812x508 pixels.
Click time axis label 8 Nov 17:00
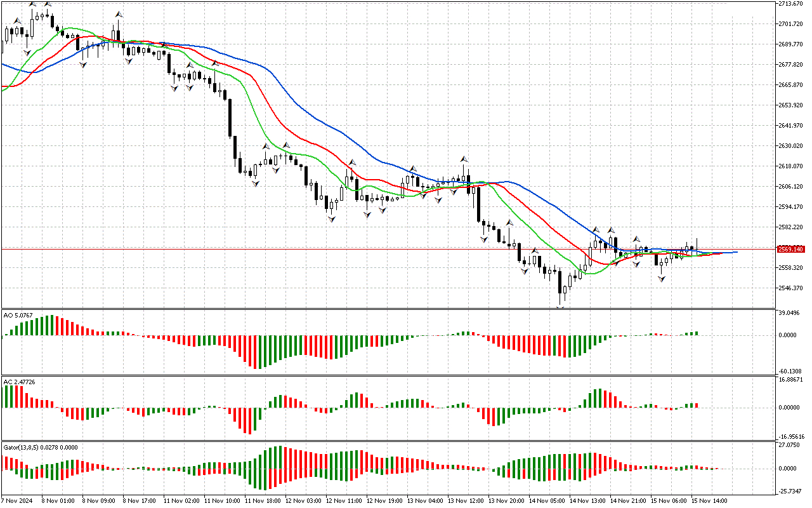click(139, 500)
